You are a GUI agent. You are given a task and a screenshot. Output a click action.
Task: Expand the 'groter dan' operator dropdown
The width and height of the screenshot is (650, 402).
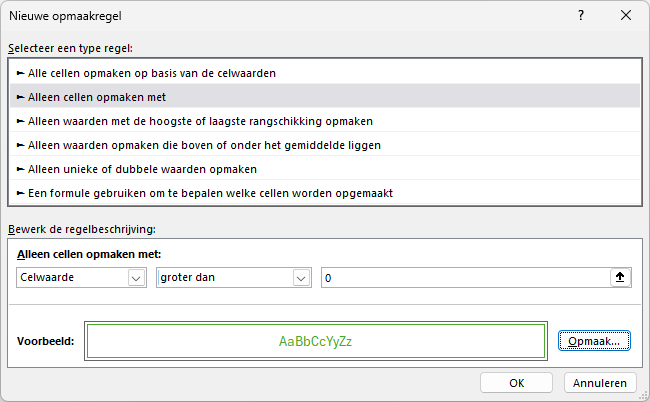point(232,278)
